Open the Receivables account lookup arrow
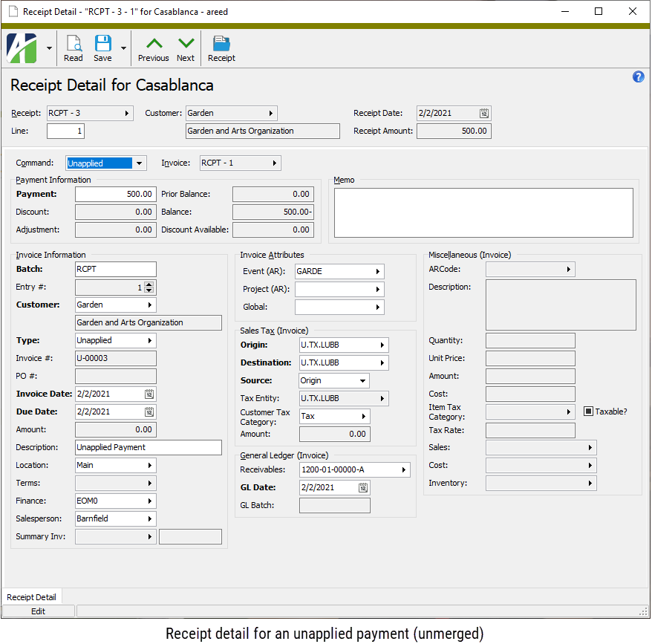The image size is (652, 644). click(404, 470)
